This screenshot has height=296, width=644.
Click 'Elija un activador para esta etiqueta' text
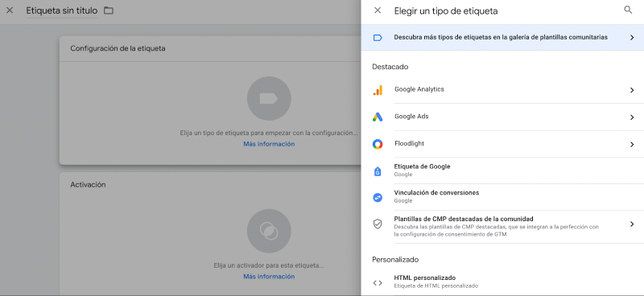pyautogui.click(x=269, y=265)
